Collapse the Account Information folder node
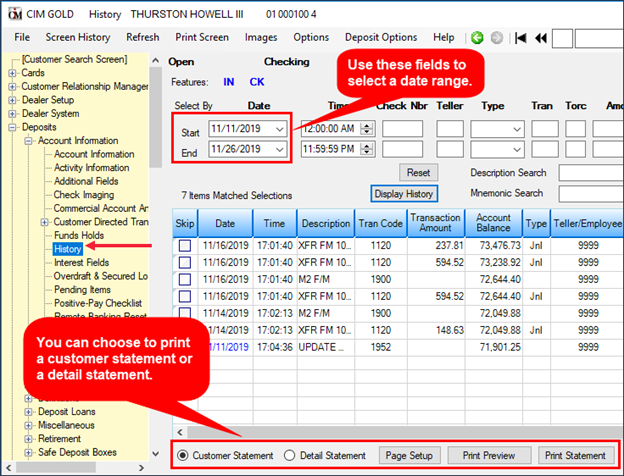This screenshot has width=624, height=476. pyautogui.click(x=28, y=141)
